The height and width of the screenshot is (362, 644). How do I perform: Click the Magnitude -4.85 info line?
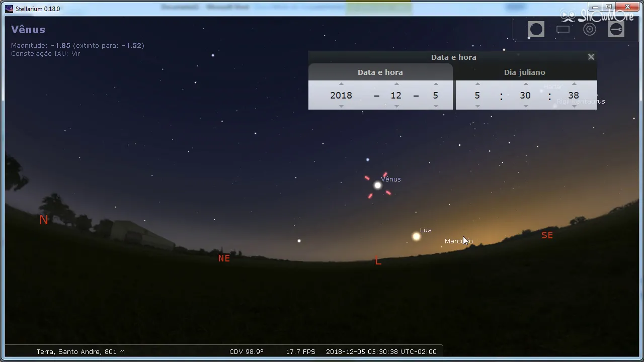pyautogui.click(x=77, y=45)
